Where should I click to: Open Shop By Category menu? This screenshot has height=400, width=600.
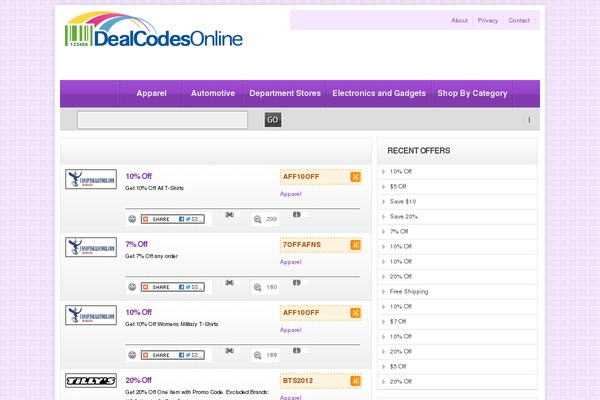tap(472, 93)
